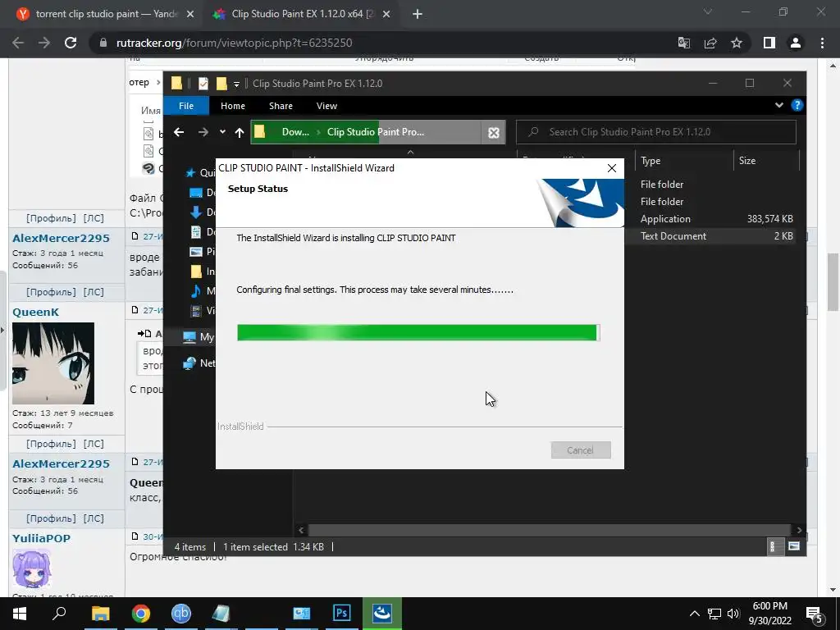Click the ЛС link above QueenK
Screen dimensions: 840x630
pos(94,293)
